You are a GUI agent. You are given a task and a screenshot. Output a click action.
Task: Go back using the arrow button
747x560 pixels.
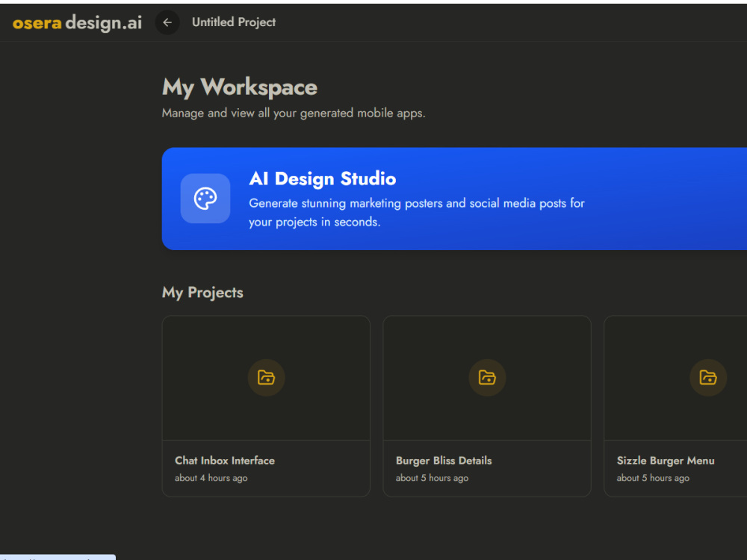coord(167,22)
